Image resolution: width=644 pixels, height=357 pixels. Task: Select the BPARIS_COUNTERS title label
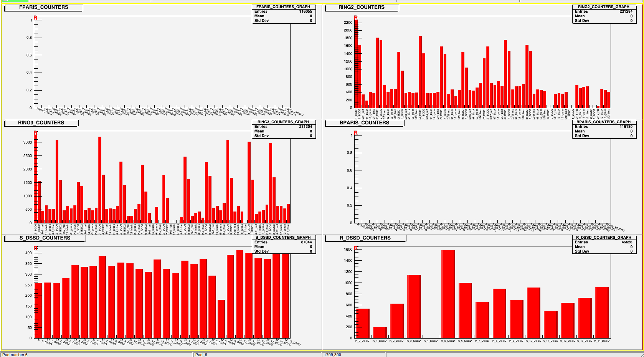pyautogui.click(x=364, y=123)
